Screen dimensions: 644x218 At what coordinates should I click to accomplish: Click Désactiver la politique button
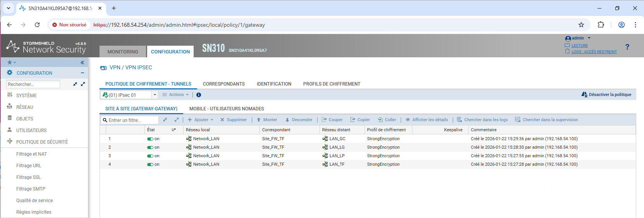[606, 95]
